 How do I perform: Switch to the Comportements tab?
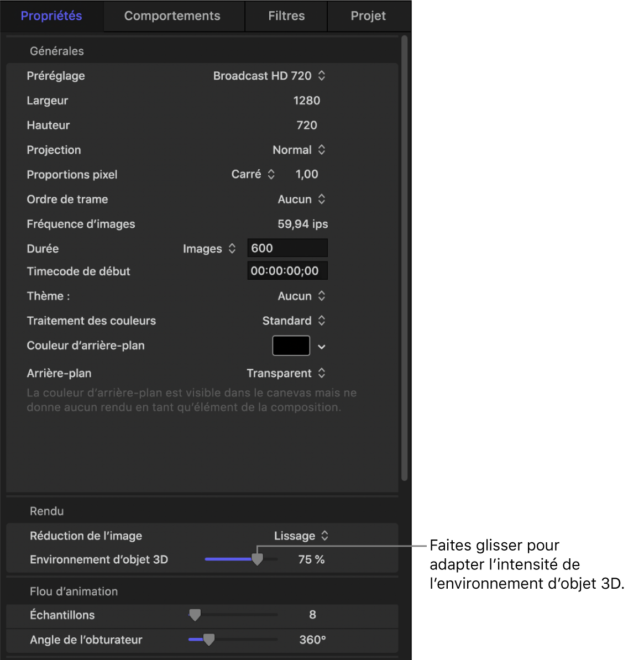click(x=172, y=16)
